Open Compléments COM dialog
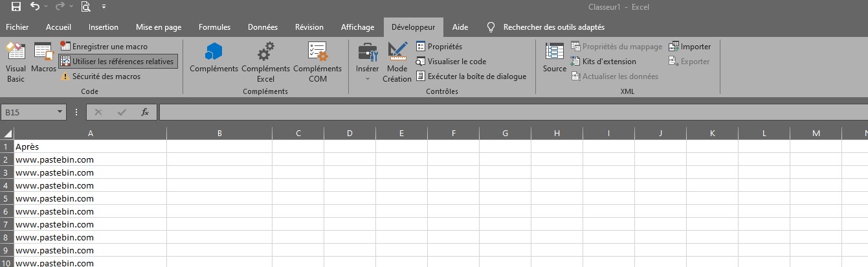868x267 pixels. tap(317, 62)
